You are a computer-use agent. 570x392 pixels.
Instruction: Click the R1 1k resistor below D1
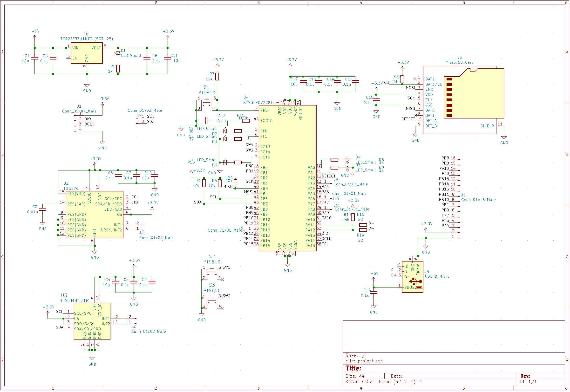(x=118, y=69)
